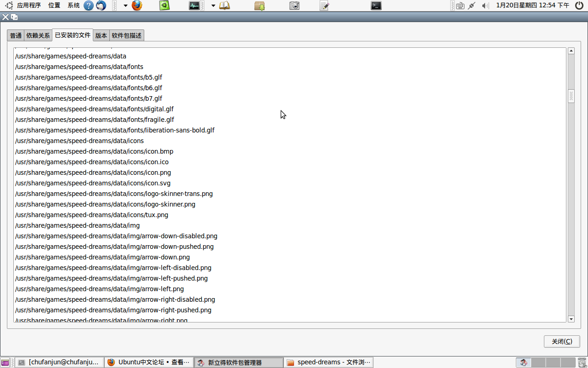The height and width of the screenshot is (368, 588).
Task: Open the network connection indicator icon
Action: tap(471, 6)
